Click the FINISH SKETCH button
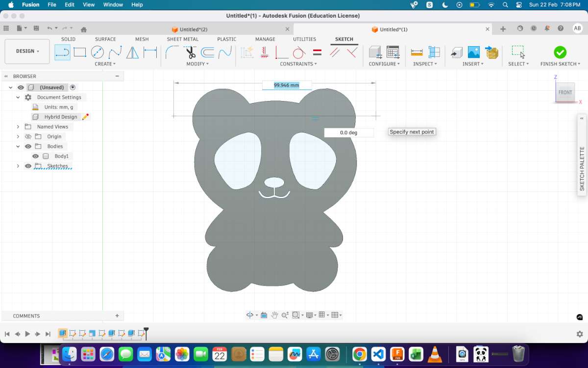 point(560,55)
